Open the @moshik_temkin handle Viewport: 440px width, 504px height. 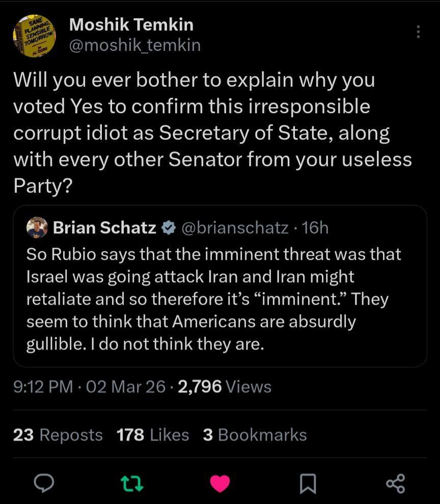point(134,45)
